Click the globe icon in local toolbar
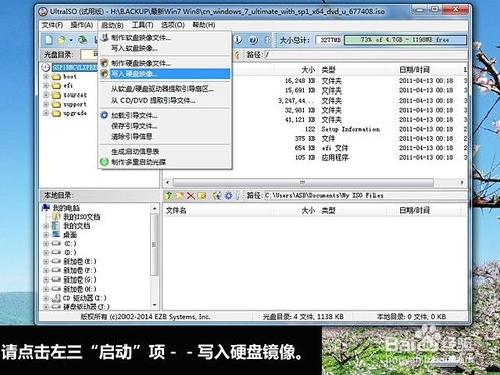This screenshot has width=500, height=375. 217,196
